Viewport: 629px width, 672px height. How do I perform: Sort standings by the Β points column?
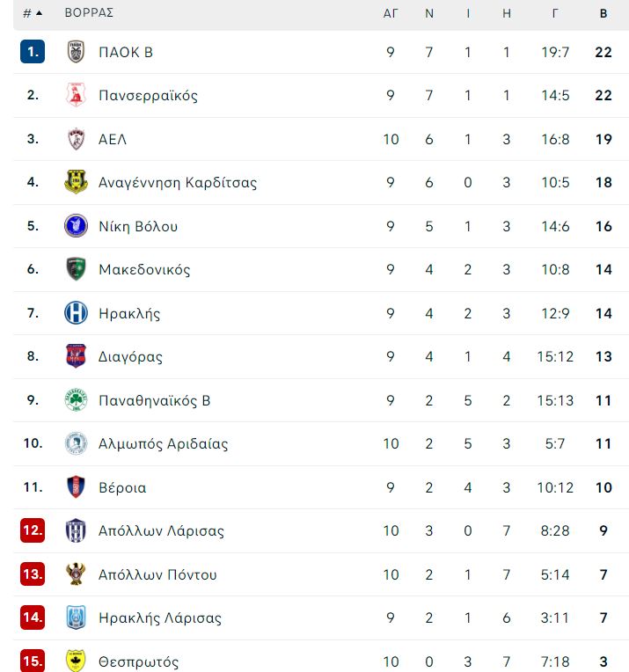point(603,14)
